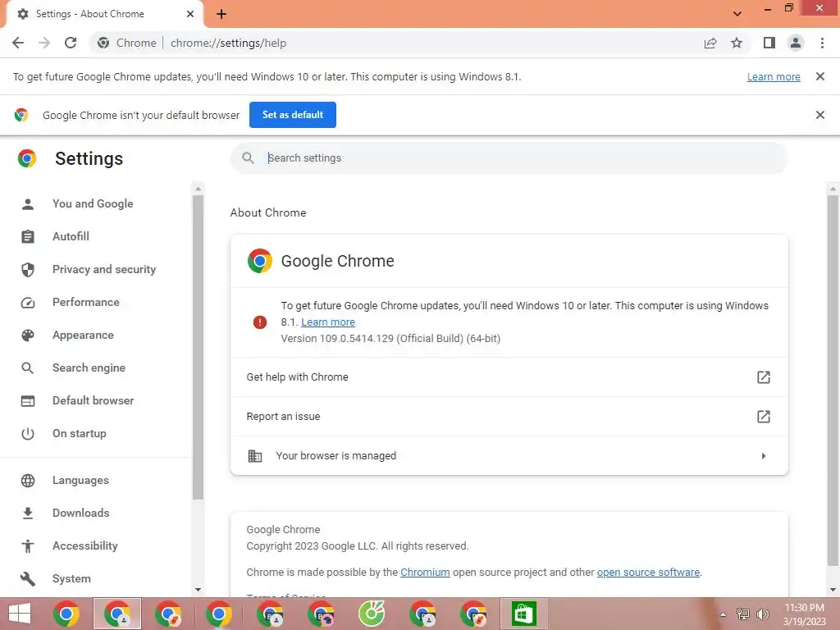840x630 pixels.
Task: Open Languages settings
Action: 80,481
